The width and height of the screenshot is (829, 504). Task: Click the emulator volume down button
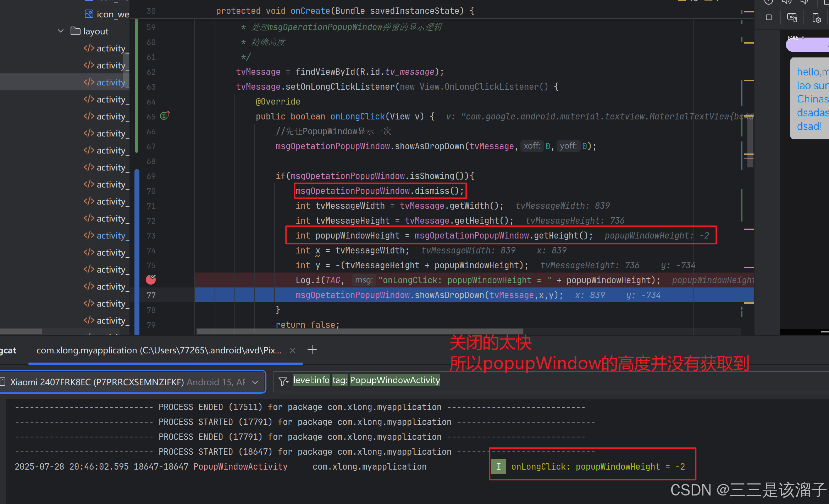pyautogui.click(x=804, y=2)
